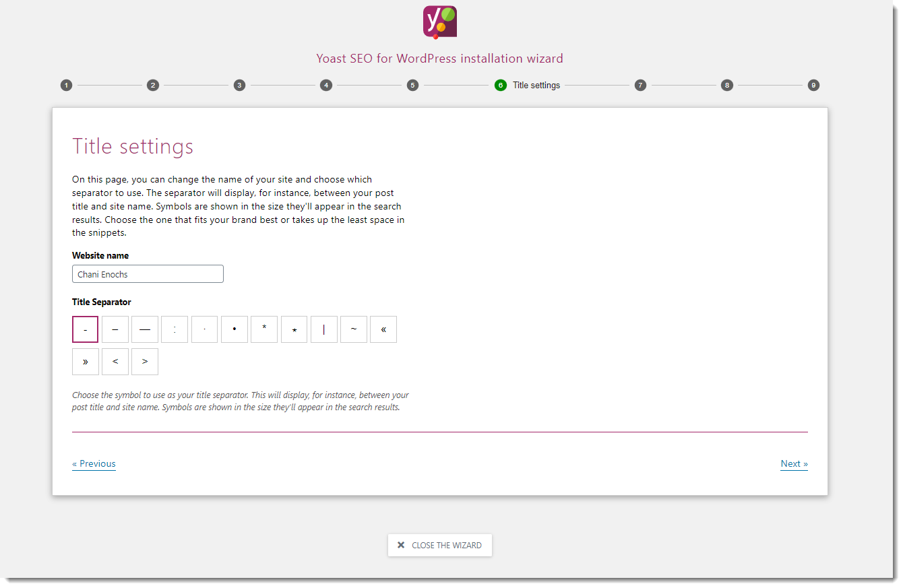
Task: Click the Website name label
Action: coord(100,255)
